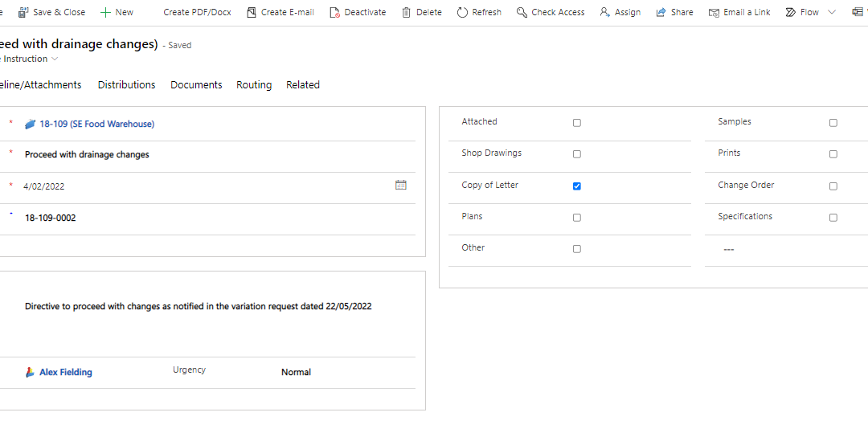
Task: Click the Share icon
Action: (x=661, y=12)
